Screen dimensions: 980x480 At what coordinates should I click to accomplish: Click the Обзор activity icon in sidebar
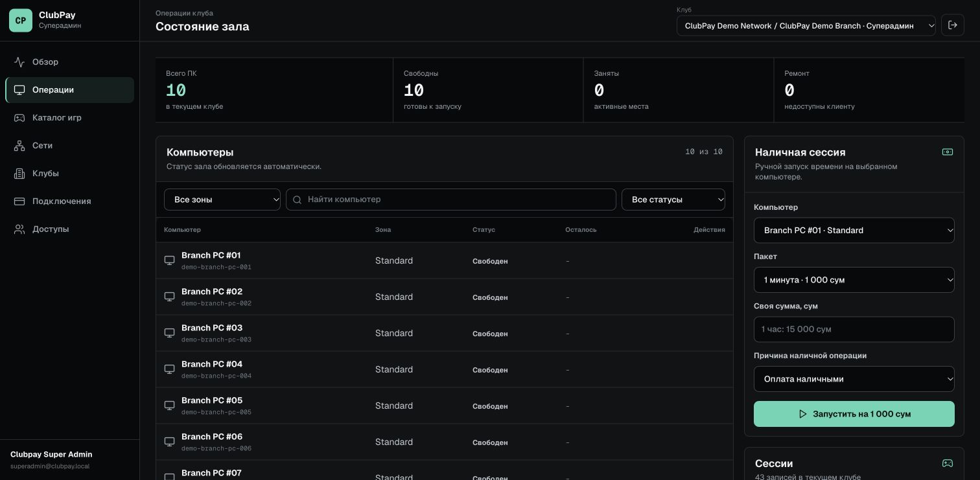tap(19, 62)
